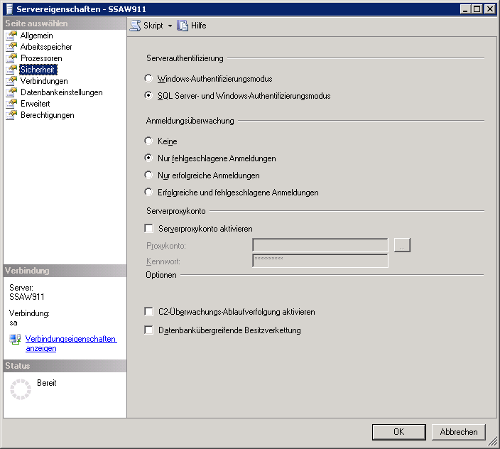Click the Abbrechen button
The width and height of the screenshot is (500, 449).
pos(459,432)
